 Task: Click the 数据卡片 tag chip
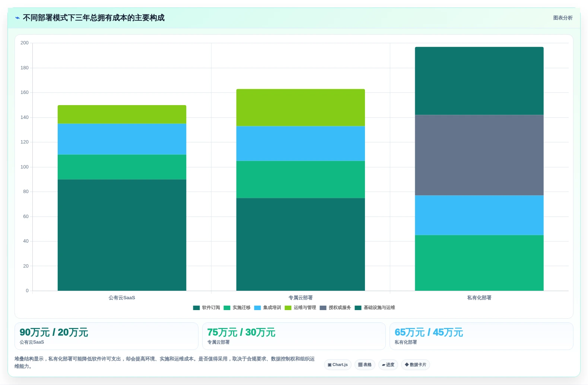[416, 365]
